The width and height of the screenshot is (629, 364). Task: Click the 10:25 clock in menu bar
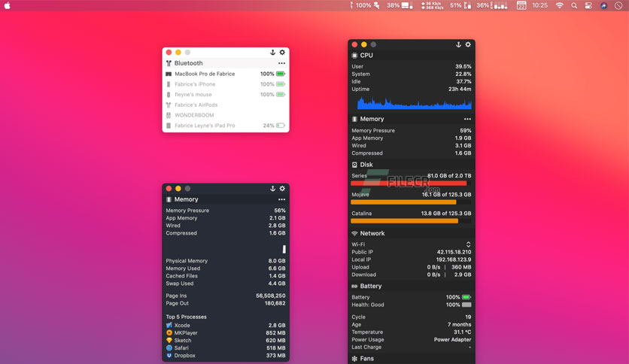point(540,5)
